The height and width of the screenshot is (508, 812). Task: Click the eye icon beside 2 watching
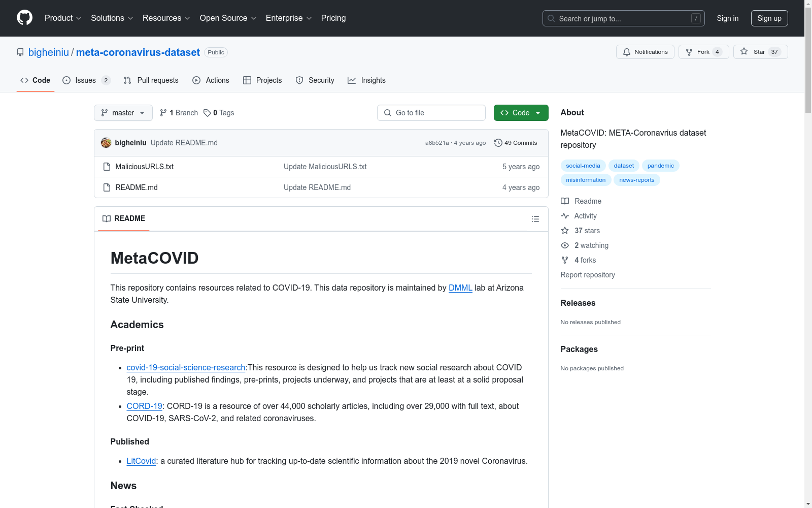point(565,245)
